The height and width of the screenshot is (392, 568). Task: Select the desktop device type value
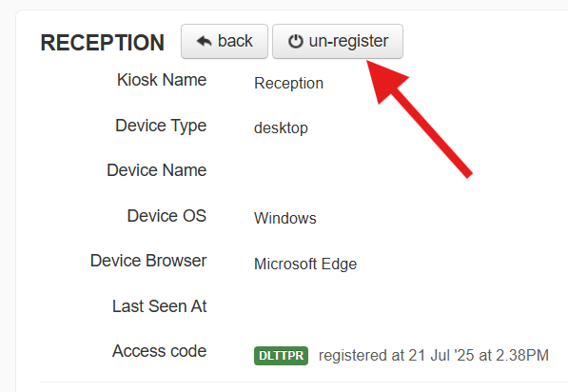[x=281, y=128]
